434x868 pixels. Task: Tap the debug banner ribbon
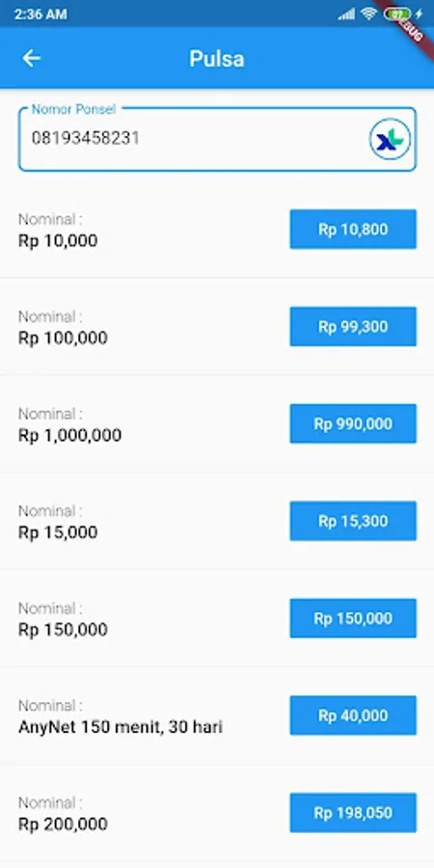click(x=412, y=25)
